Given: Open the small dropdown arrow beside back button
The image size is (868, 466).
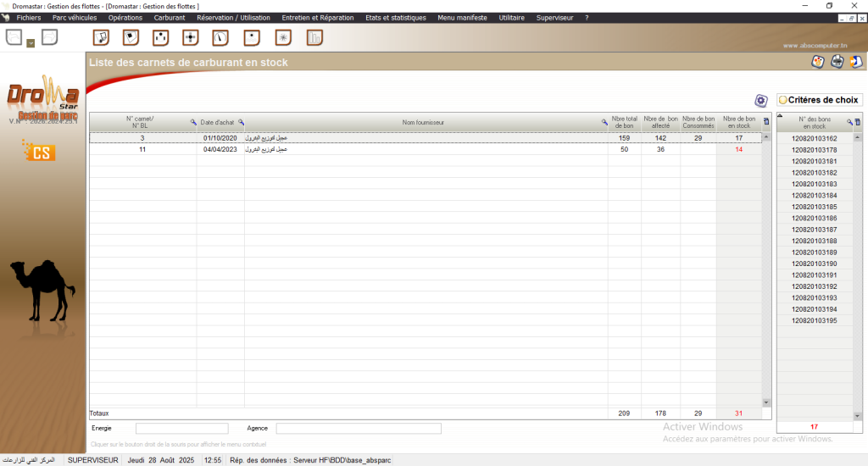Looking at the screenshot, I should pyautogui.click(x=31, y=42).
